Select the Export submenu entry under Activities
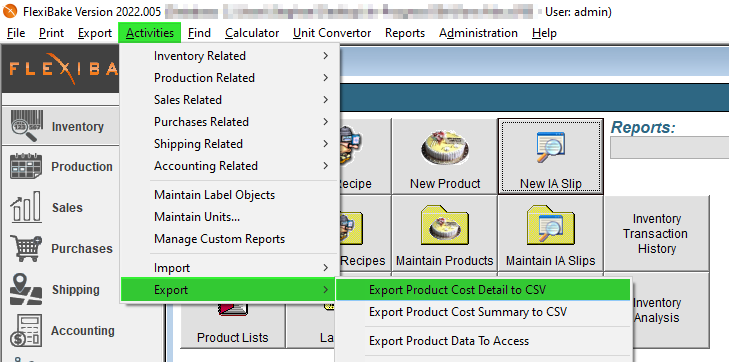 pos(228,290)
